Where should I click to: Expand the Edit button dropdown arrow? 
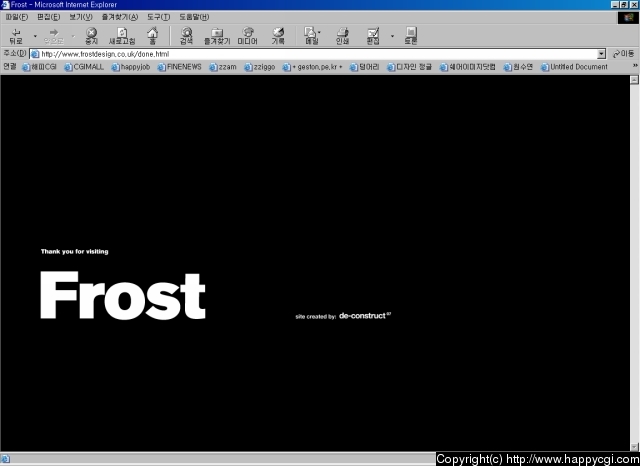392,36
